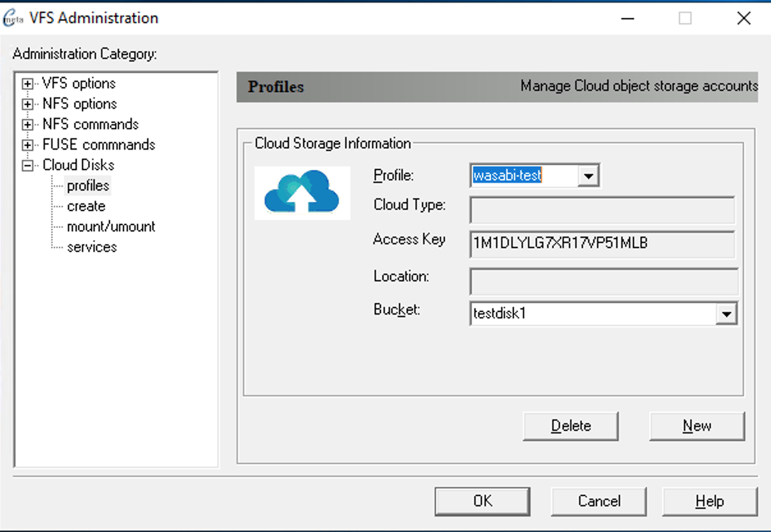Open the create item in tree
771x532 pixels.
[86, 207]
